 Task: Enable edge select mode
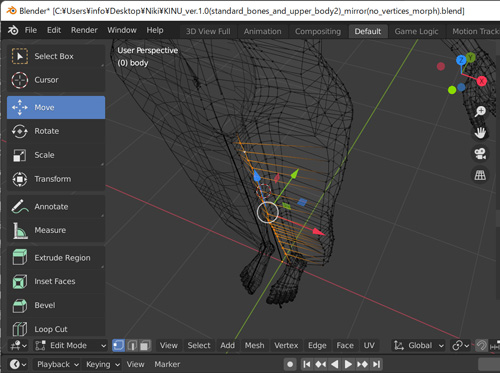(x=132, y=346)
